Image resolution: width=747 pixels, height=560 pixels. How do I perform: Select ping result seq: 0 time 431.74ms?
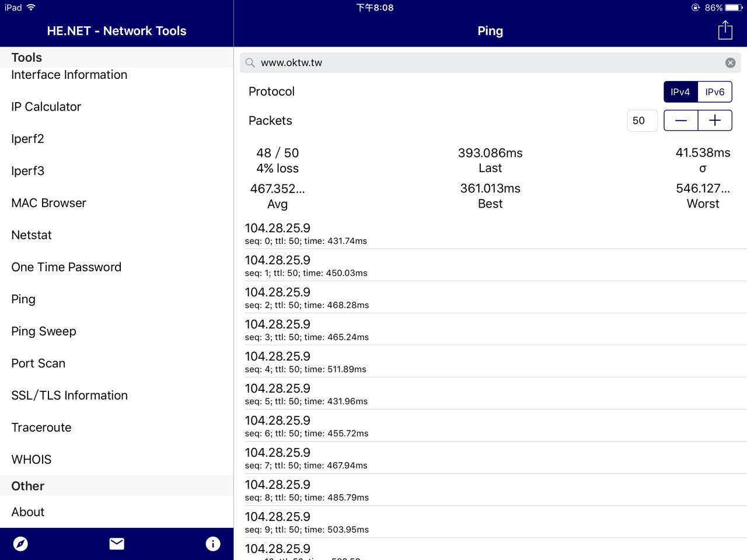tap(490, 233)
